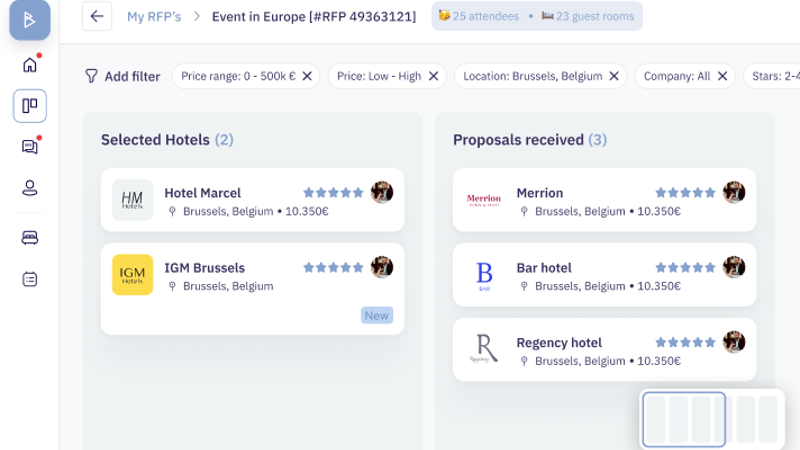
Task: Click Add filter button
Action: point(122,76)
